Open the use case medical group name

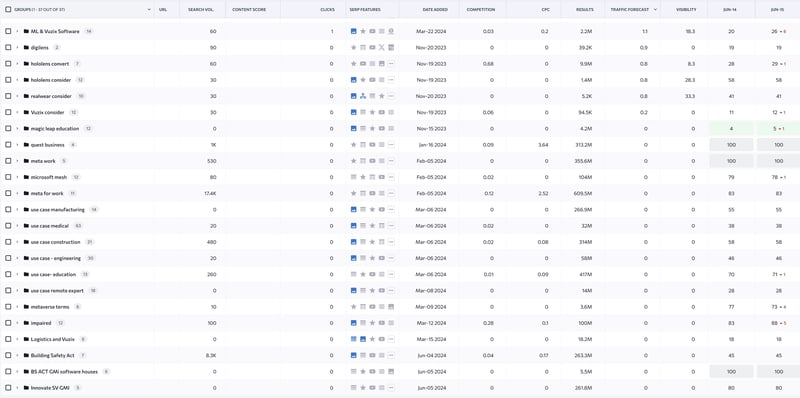50,226
